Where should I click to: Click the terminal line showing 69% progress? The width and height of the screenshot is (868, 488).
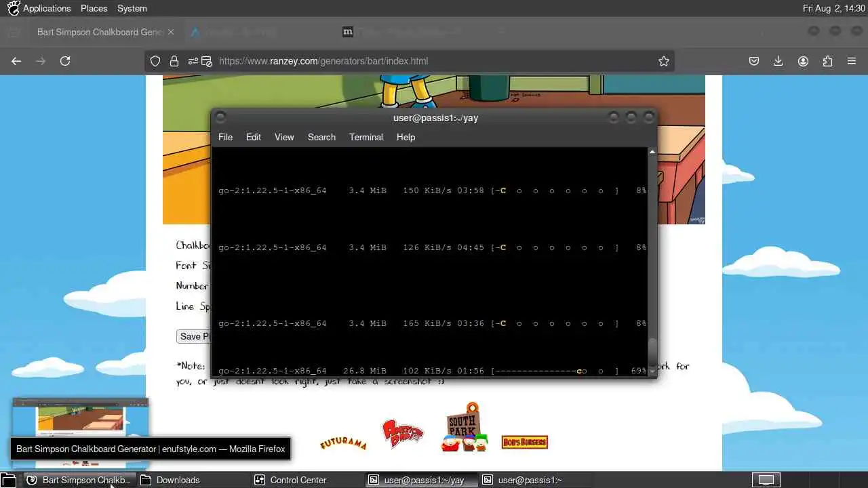click(x=432, y=371)
